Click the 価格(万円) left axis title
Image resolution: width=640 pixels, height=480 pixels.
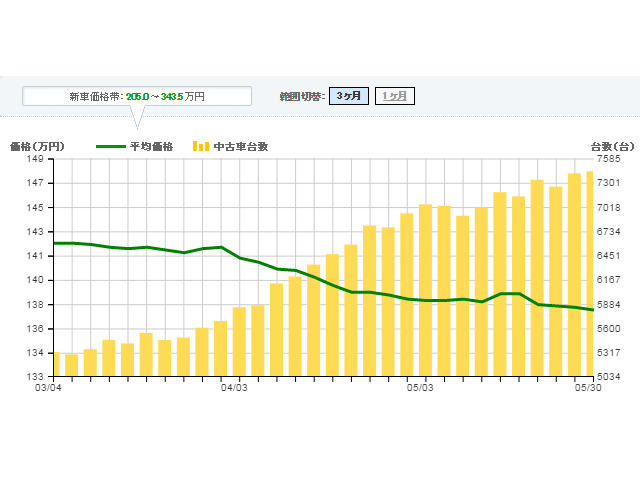pyautogui.click(x=37, y=146)
